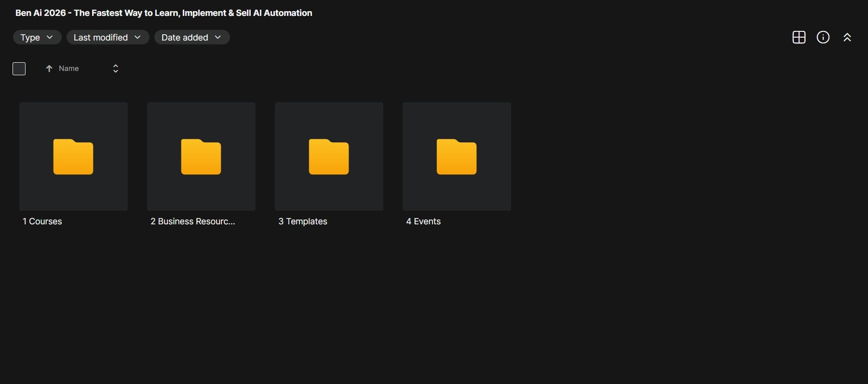Click the ascending sort arrow beside Name
This screenshot has height=384, width=868.
pyautogui.click(x=49, y=69)
